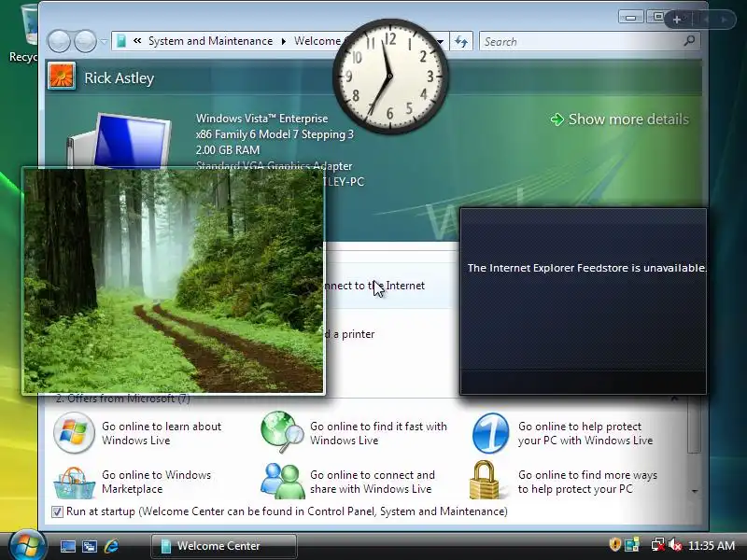The image size is (747, 560).
Task: Toggle the Run at startup checkbox
Action: point(57,511)
